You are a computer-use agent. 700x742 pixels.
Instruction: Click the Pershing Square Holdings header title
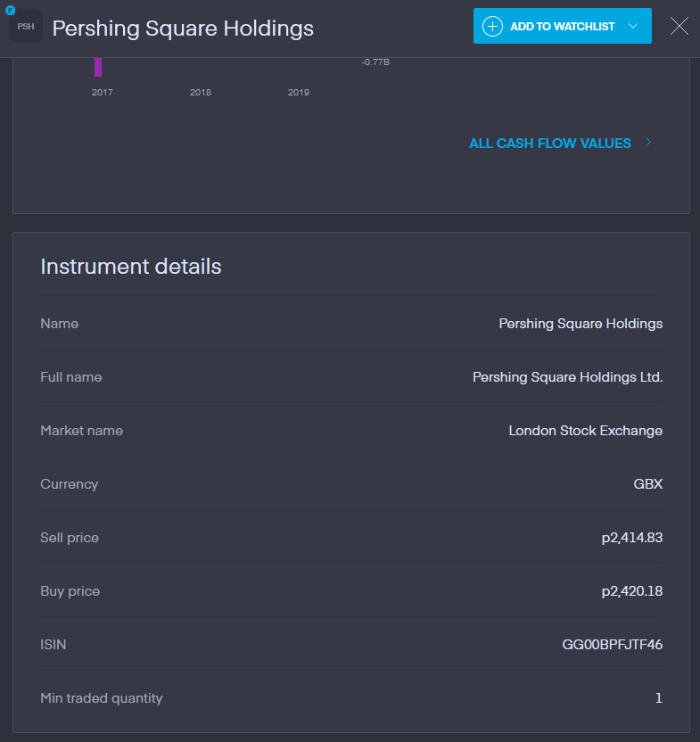click(x=183, y=28)
